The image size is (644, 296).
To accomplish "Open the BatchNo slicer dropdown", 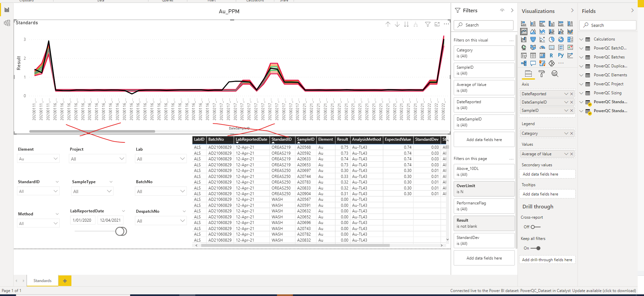I will 161,191.
